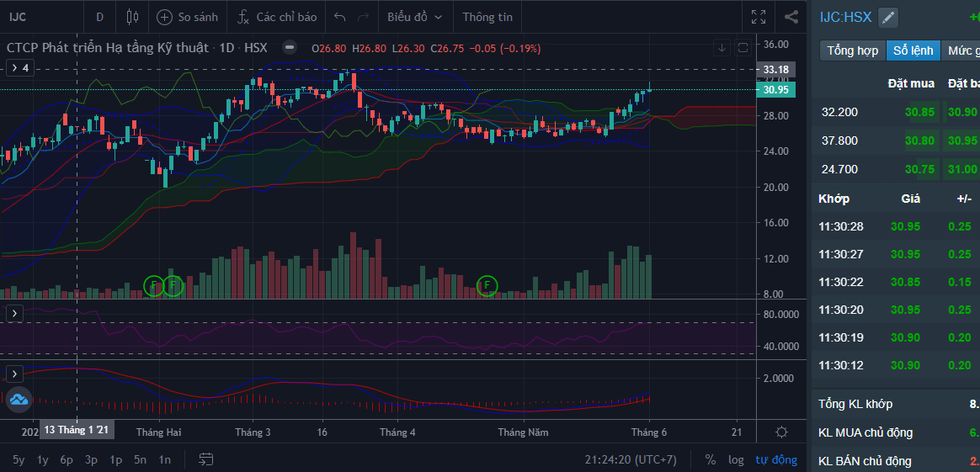Set time range to 1y

43,459
